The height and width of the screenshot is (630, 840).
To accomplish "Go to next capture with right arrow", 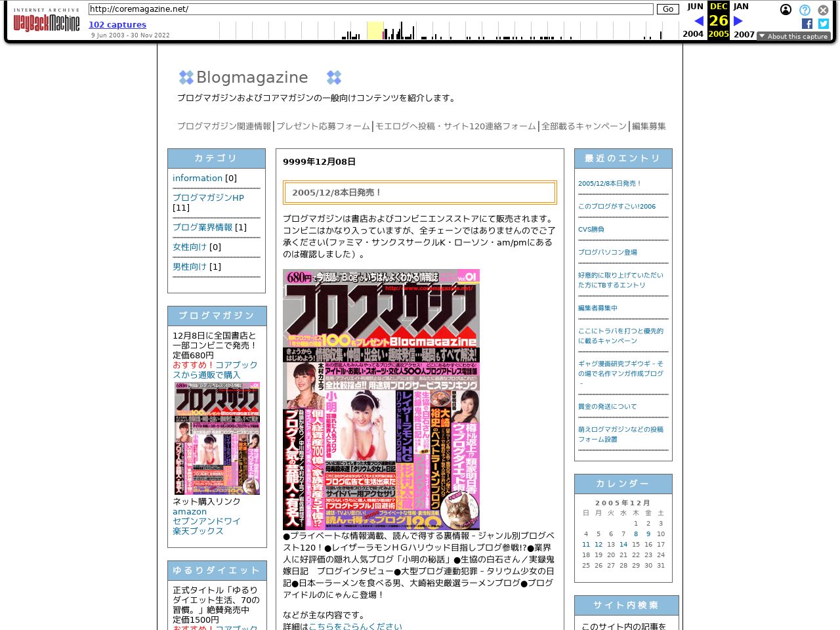I will (738, 21).
